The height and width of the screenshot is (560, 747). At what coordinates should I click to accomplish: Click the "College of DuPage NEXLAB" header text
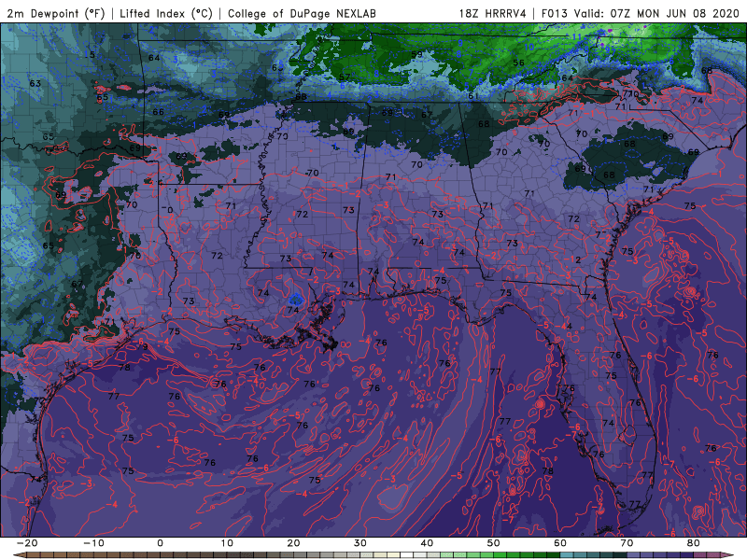(x=302, y=13)
